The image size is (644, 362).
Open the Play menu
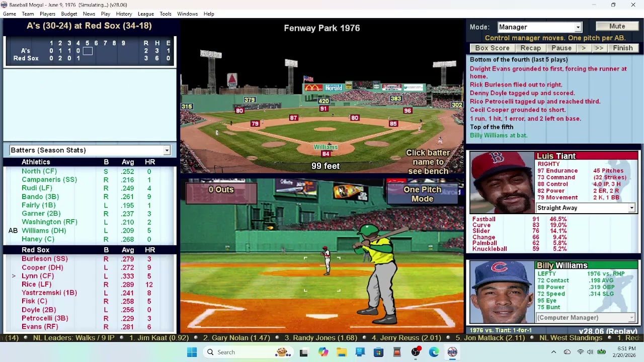pyautogui.click(x=106, y=14)
